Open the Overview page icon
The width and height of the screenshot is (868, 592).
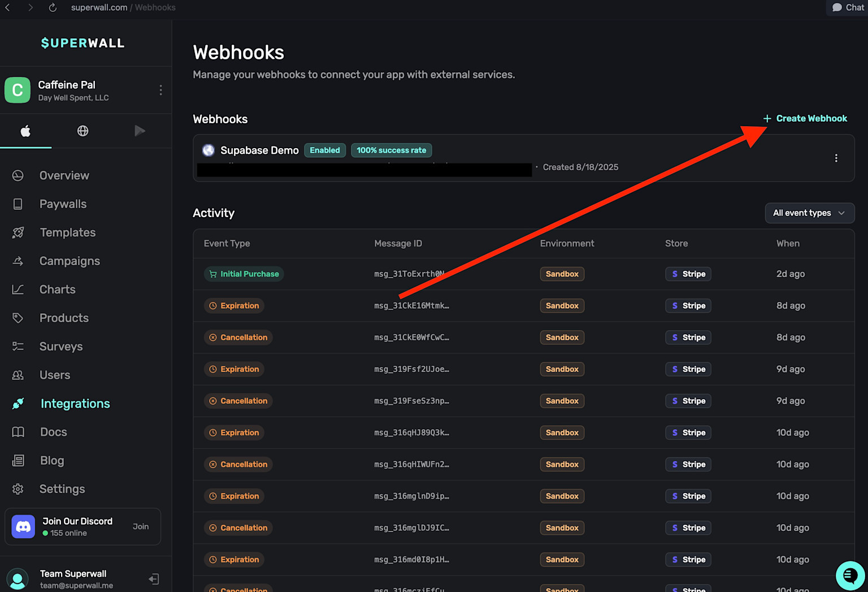coord(18,175)
